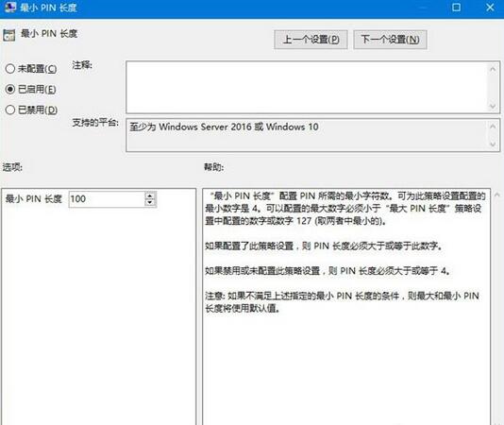Maximize the 最小 PIN 长度 window
This screenshot has width=504, height=425.
point(456,7)
